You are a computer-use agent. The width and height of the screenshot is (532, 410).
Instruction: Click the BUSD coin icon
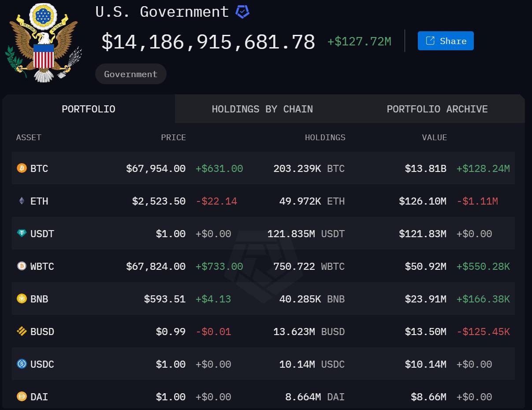pos(22,332)
